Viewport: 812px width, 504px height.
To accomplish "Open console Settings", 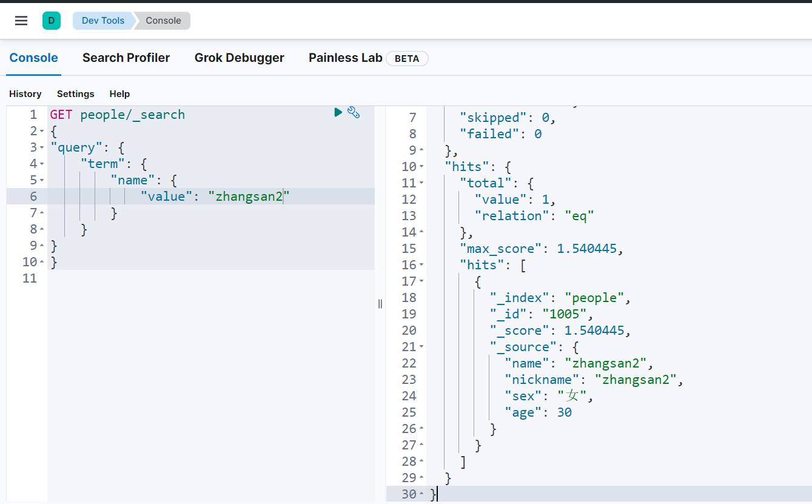I will pos(76,94).
